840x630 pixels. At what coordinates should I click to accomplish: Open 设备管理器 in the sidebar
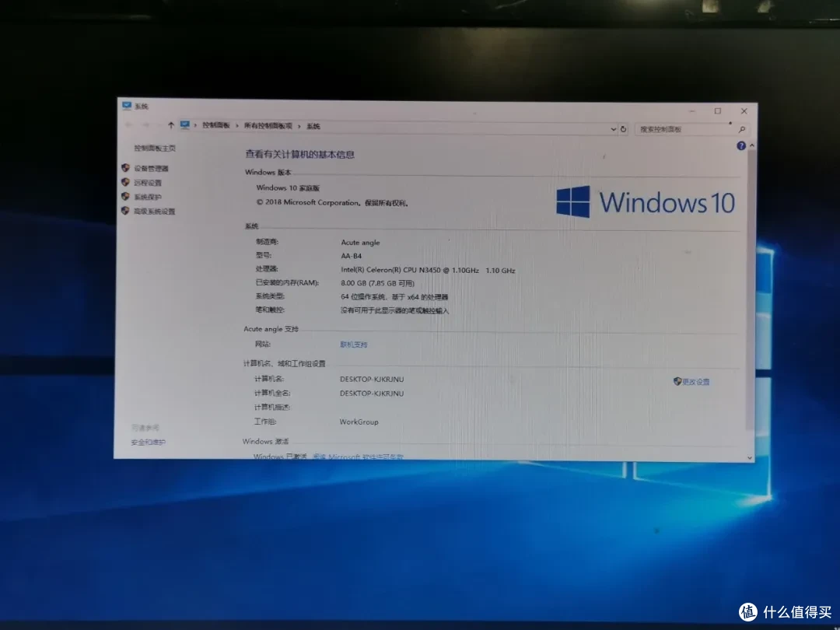point(151,168)
